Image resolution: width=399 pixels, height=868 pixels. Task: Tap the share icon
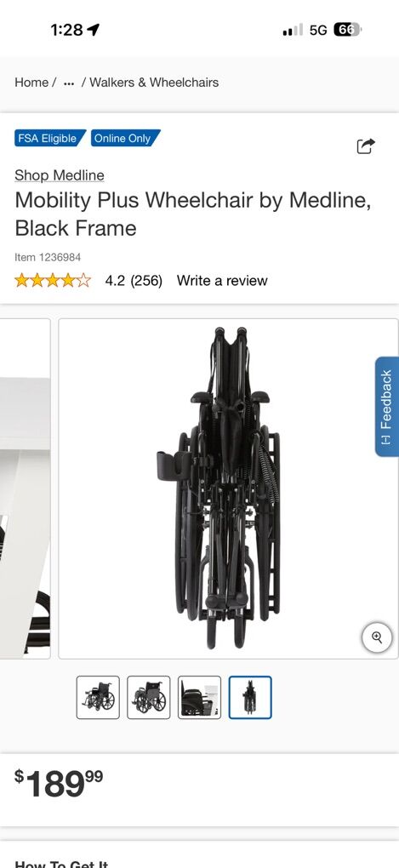tap(365, 146)
